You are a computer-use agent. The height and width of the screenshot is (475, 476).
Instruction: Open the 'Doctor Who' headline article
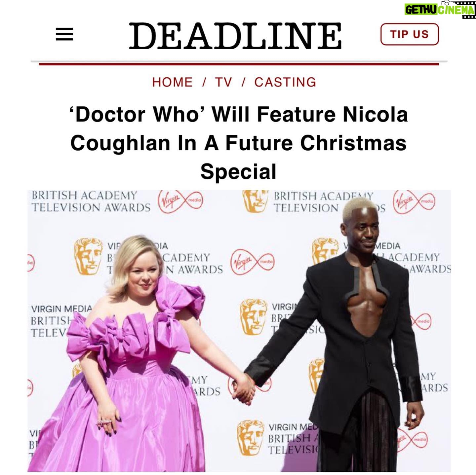(x=238, y=143)
